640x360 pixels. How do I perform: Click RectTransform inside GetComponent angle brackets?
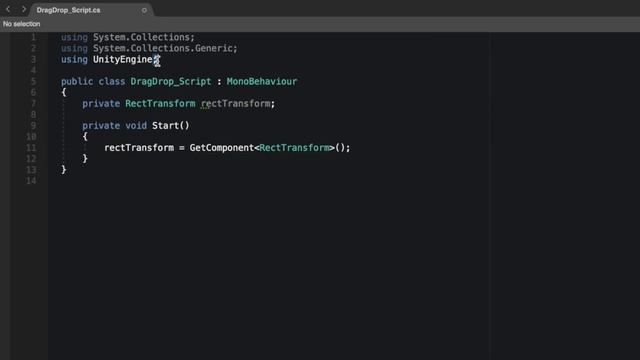[x=294, y=148]
